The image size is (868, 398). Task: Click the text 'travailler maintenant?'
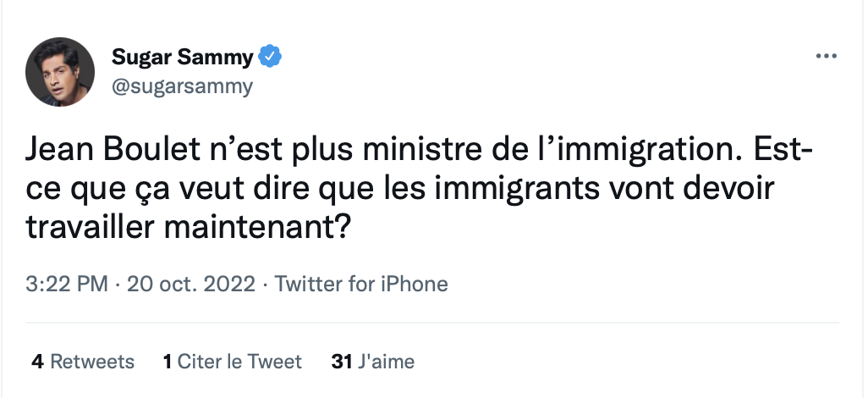click(190, 229)
